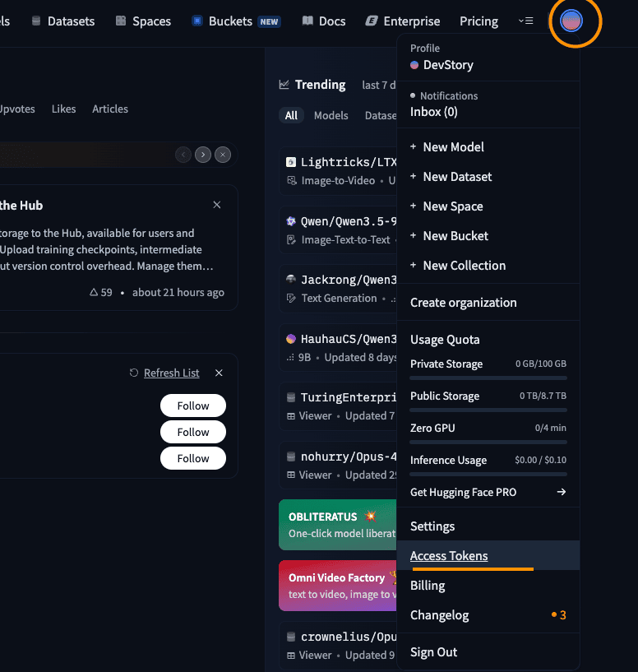The width and height of the screenshot is (638, 672).
Task: Dismiss the Hub announcement card
Action: coord(217,205)
